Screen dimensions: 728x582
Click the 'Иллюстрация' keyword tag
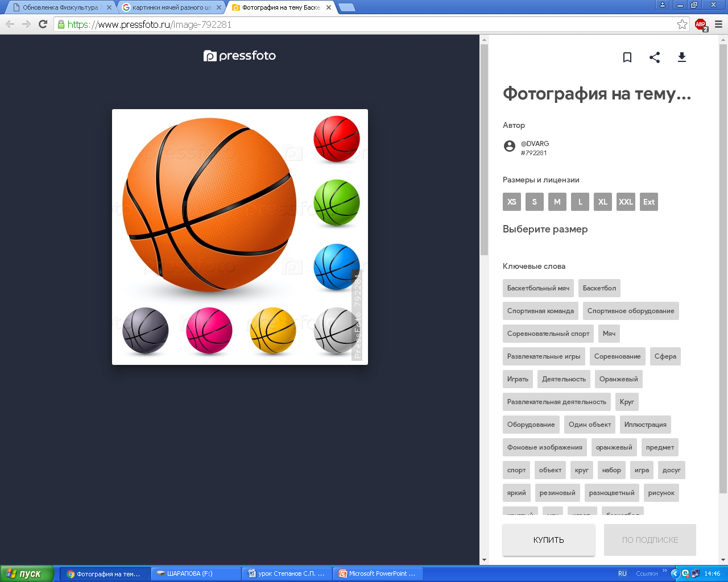click(646, 425)
